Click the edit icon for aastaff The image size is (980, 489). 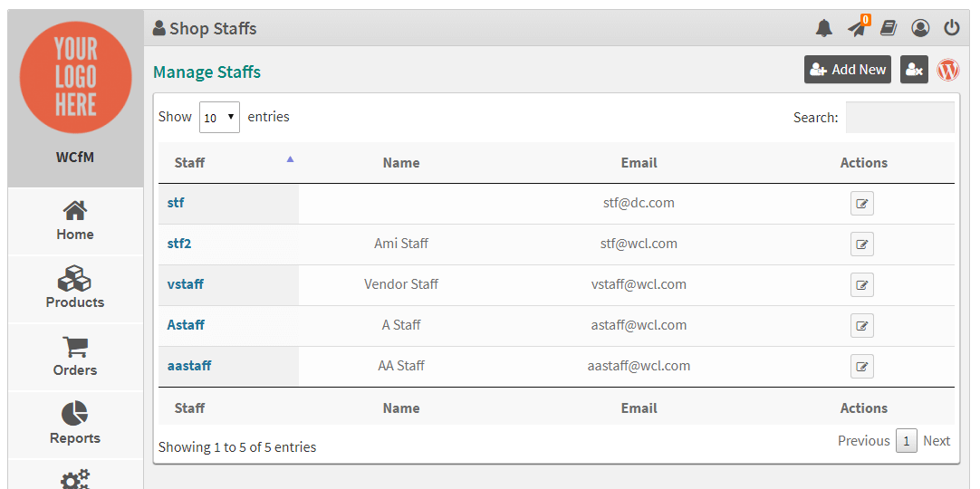(x=862, y=367)
